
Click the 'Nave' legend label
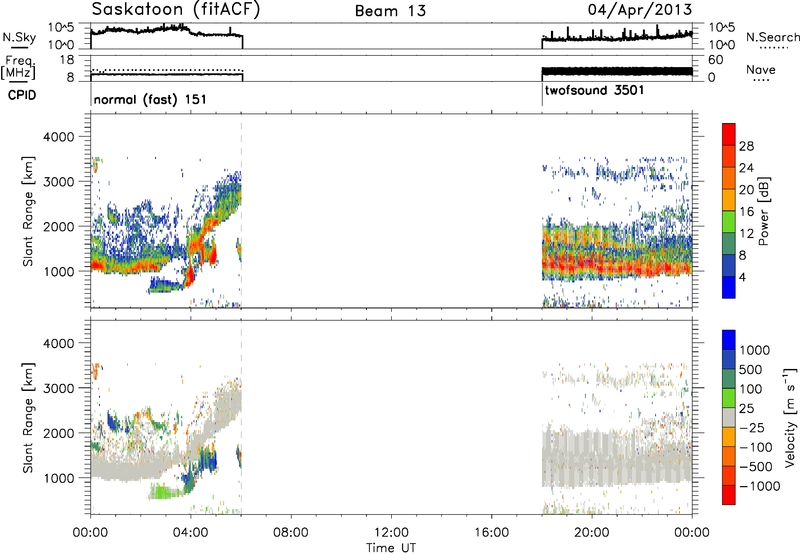(761, 70)
